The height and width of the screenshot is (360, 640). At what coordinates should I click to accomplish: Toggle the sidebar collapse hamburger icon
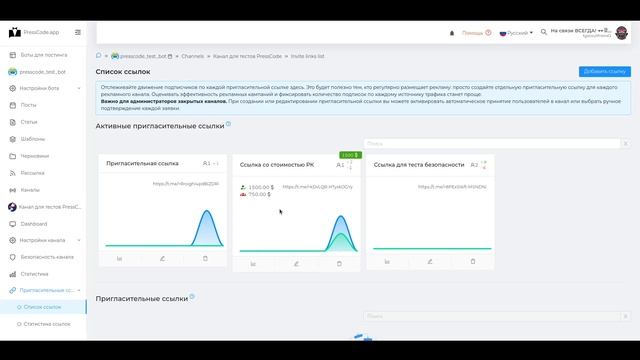78,32
